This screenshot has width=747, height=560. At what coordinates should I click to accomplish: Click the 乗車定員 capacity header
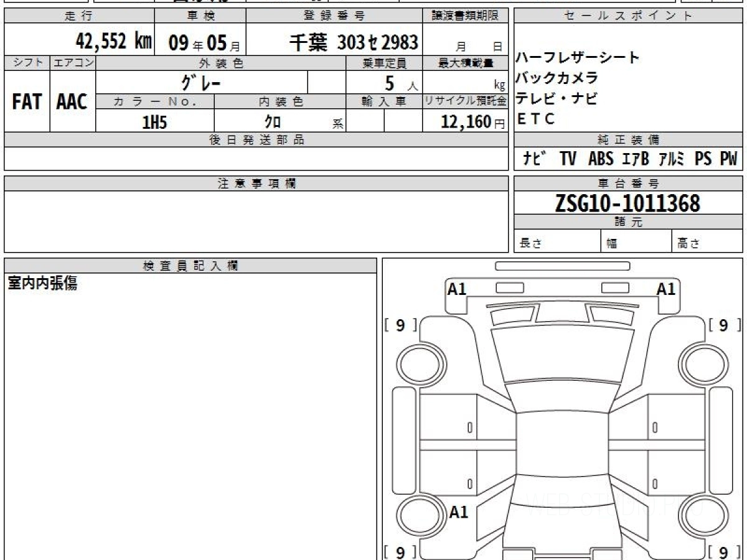click(x=384, y=63)
